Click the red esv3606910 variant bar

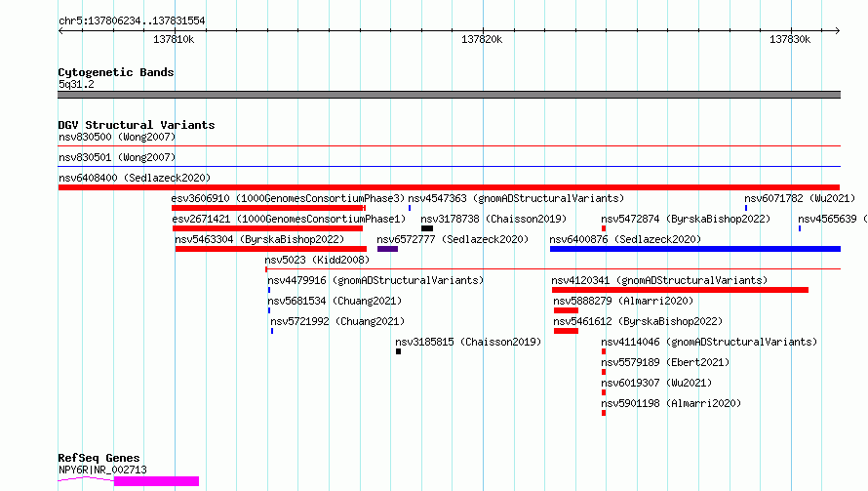coord(268,208)
